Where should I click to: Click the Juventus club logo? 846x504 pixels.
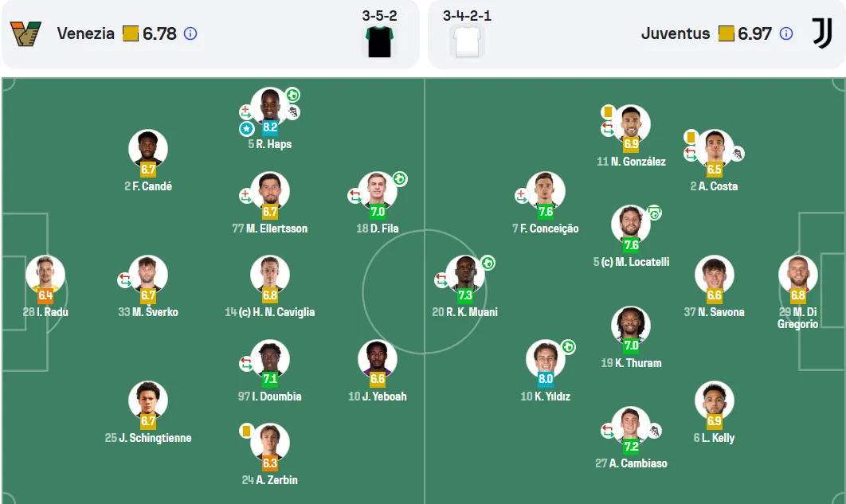(822, 33)
